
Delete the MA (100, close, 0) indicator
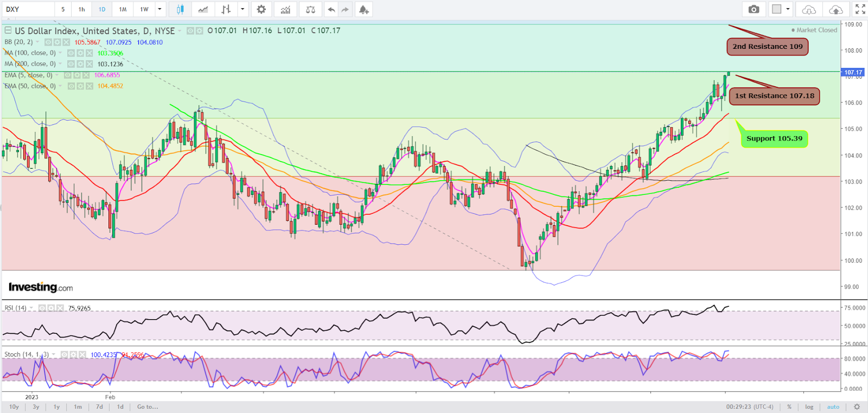pos(90,53)
